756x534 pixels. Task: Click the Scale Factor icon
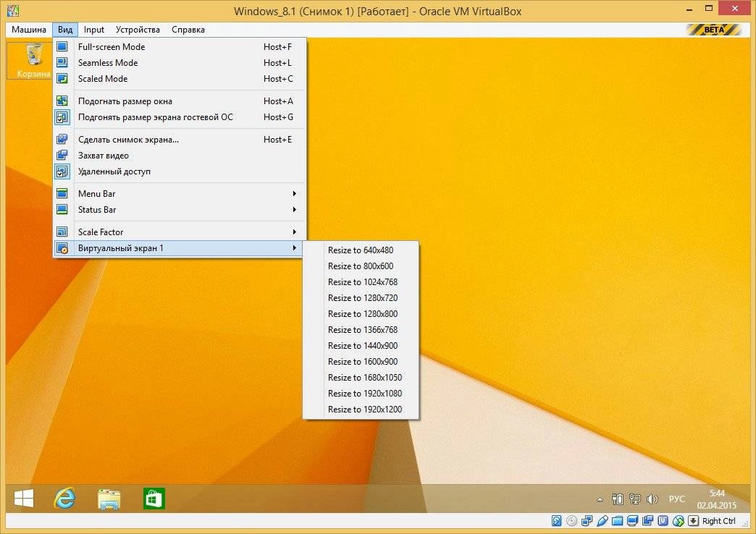(x=62, y=232)
